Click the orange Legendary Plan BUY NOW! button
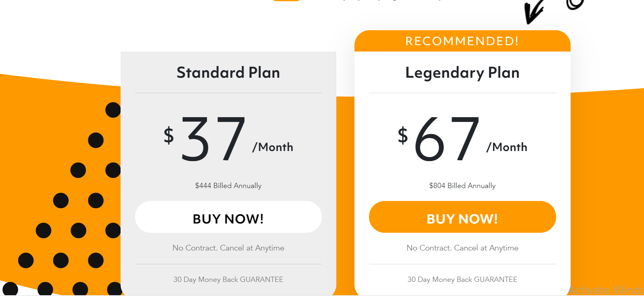Image resolution: width=644 pixels, height=296 pixels. pos(462,217)
